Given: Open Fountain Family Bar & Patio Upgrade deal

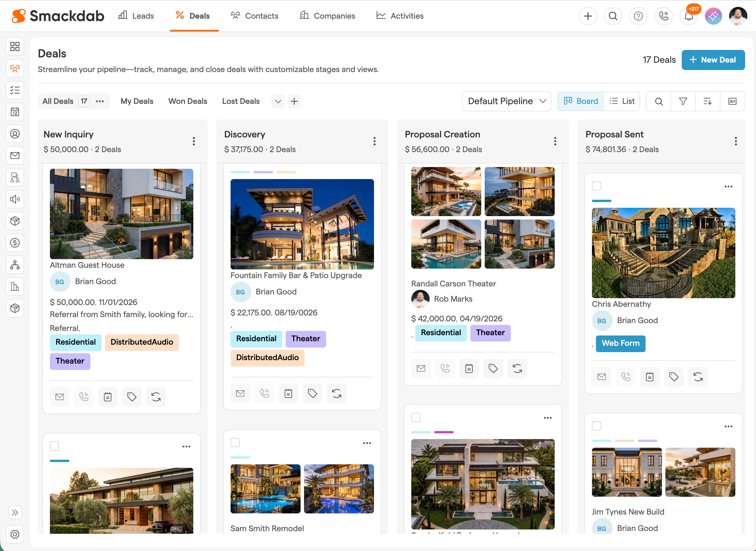Looking at the screenshot, I should pyautogui.click(x=296, y=275).
